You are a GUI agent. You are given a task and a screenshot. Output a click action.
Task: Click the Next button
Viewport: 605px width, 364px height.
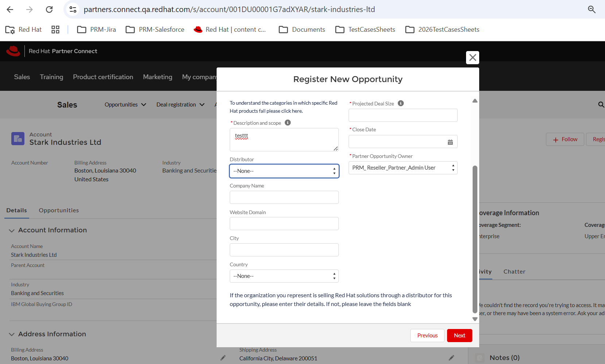(x=459, y=336)
